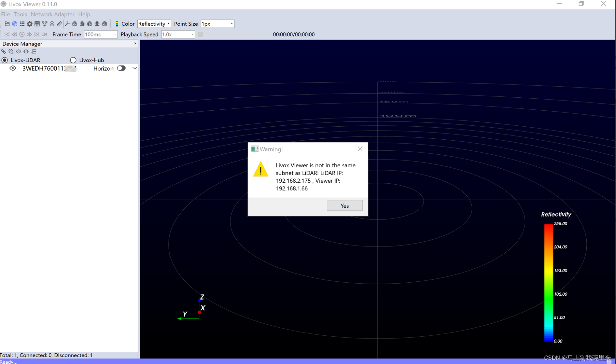The image size is (616, 364).
Task: Select the ruler measurement tool
Action: (x=60, y=24)
